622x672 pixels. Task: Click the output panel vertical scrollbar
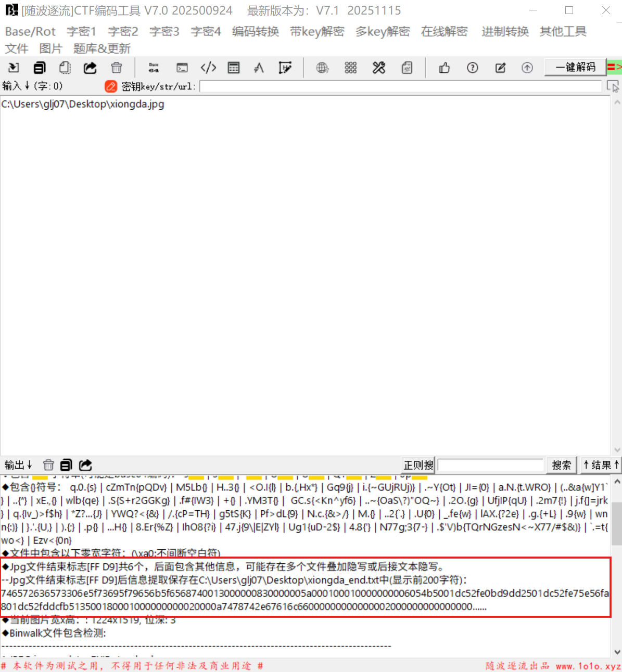point(617,523)
